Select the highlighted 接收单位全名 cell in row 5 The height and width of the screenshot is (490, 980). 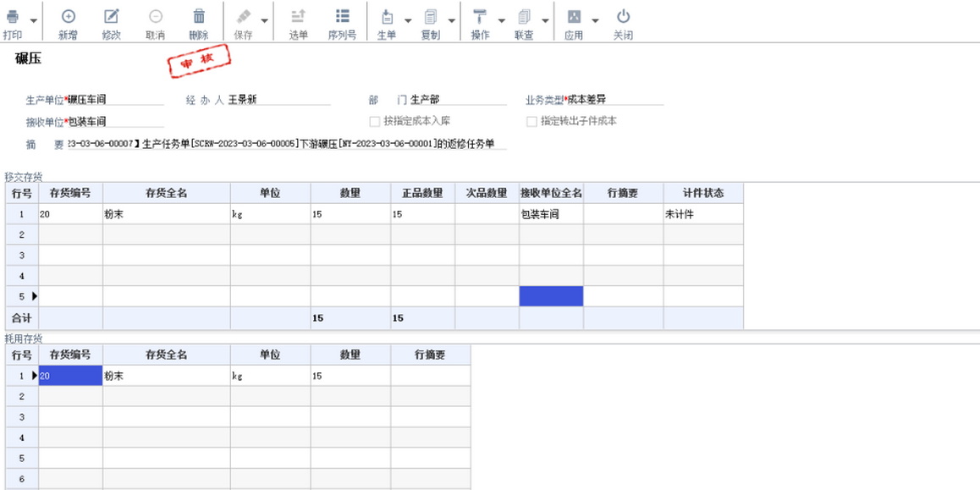pyautogui.click(x=551, y=296)
